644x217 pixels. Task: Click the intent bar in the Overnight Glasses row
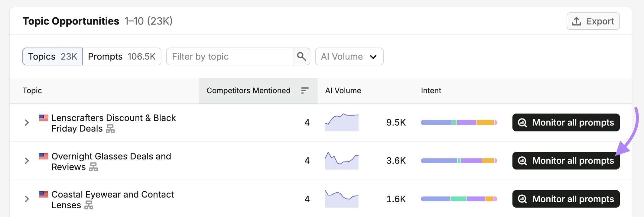click(459, 161)
